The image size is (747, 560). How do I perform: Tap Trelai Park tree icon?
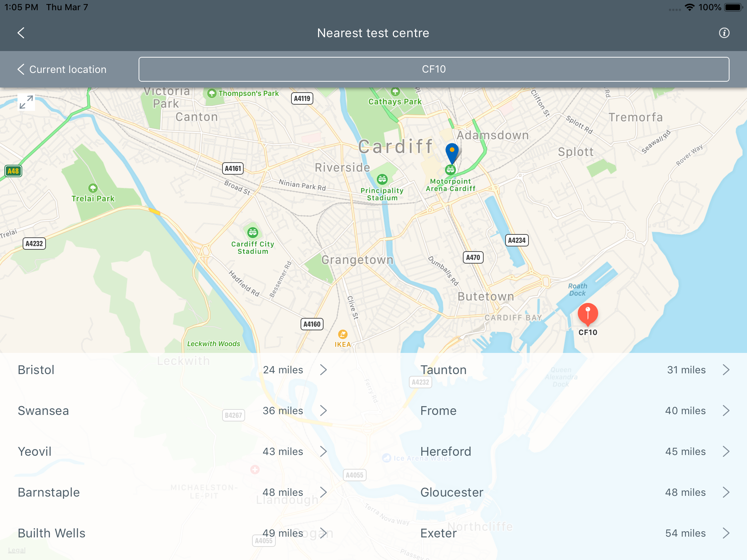(x=93, y=188)
